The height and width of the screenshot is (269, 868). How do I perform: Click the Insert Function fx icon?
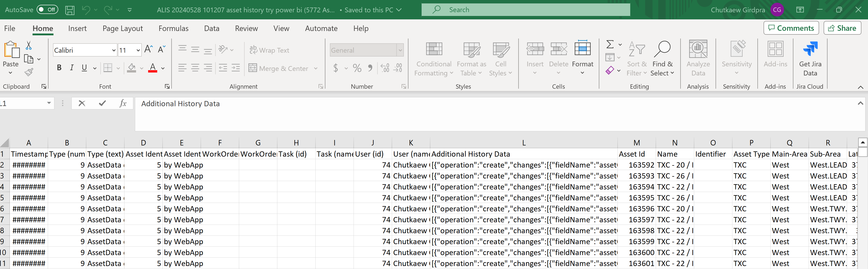tap(123, 103)
